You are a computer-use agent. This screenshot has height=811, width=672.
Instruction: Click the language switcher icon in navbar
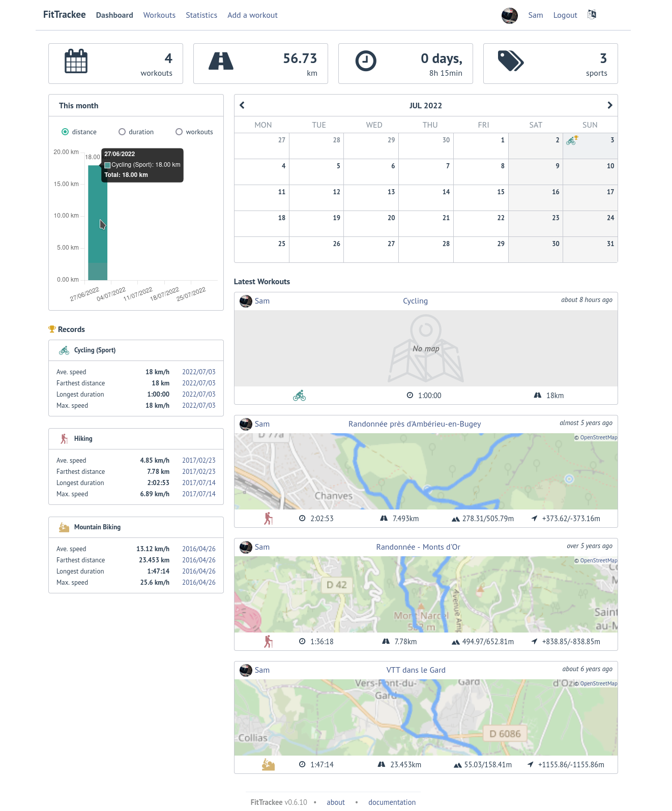tap(592, 15)
